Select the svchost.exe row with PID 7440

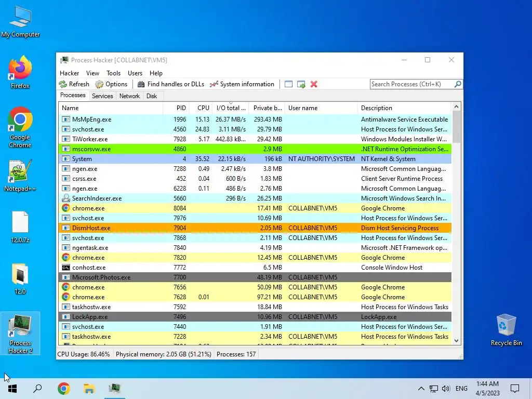[255, 327]
